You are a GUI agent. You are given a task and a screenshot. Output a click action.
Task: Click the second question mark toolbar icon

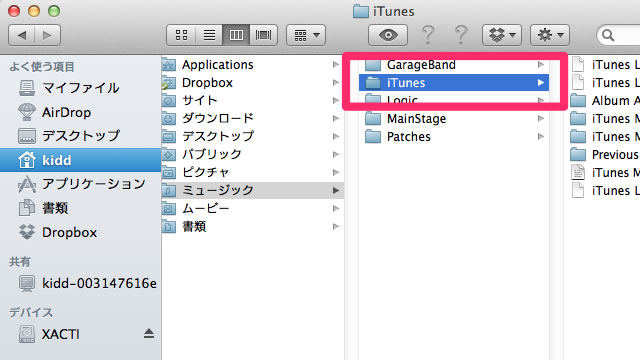pos(461,35)
